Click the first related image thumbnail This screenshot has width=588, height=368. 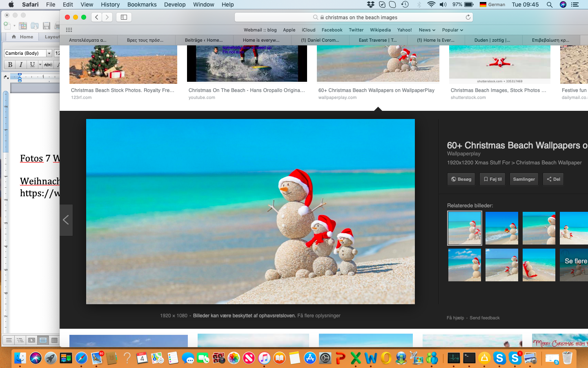[x=465, y=228]
